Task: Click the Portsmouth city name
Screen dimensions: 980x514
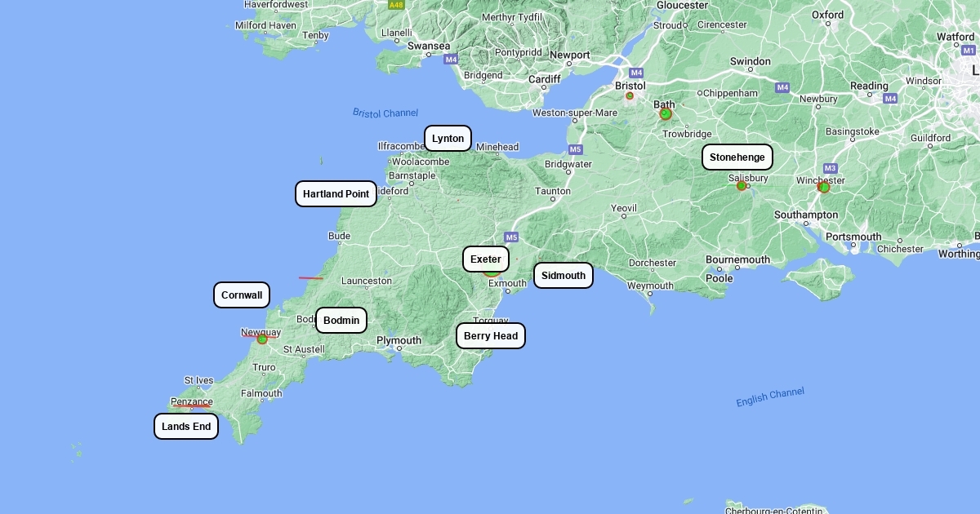Action: (x=853, y=237)
